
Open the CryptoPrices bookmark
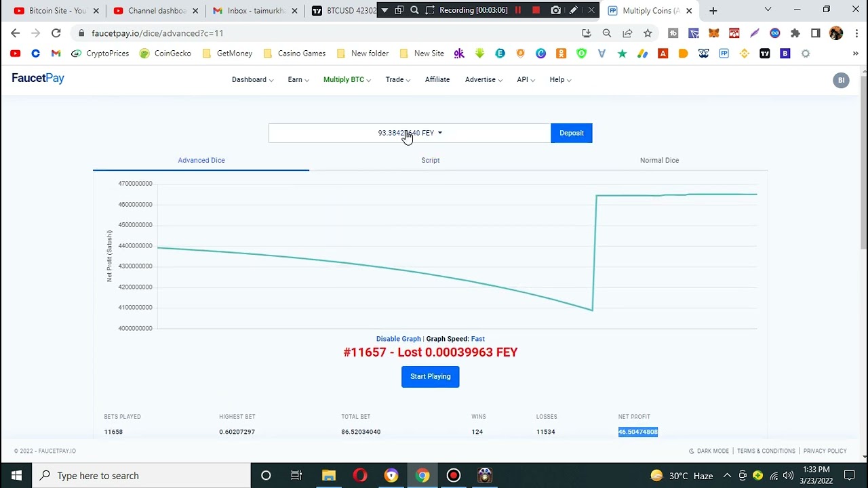click(x=100, y=54)
